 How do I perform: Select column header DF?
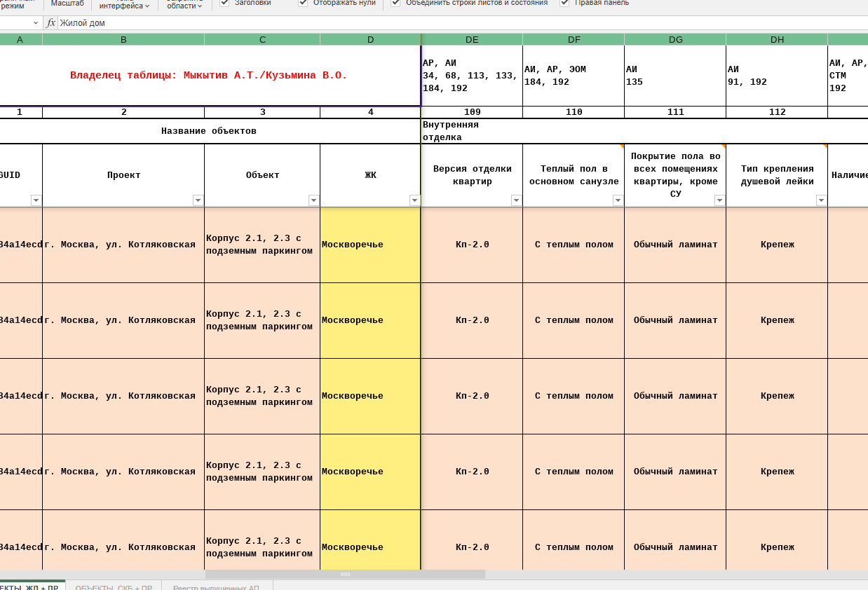coord(574,39)
